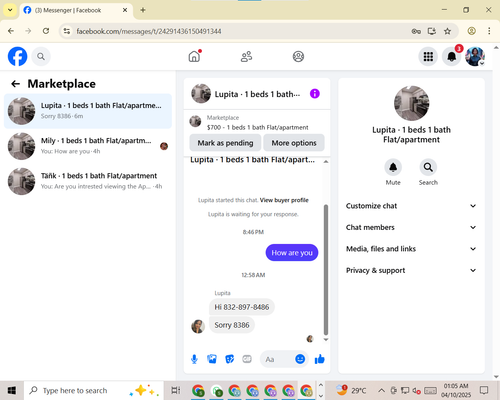500x400 pixels.
Task: Click Mark as pending button
Action: pyautogui.click(x=225, y=143)
